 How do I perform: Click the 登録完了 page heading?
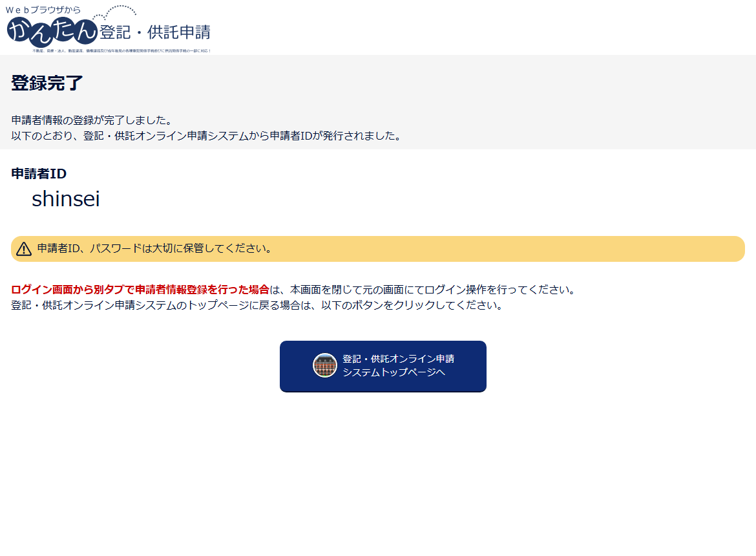[47, 83]
